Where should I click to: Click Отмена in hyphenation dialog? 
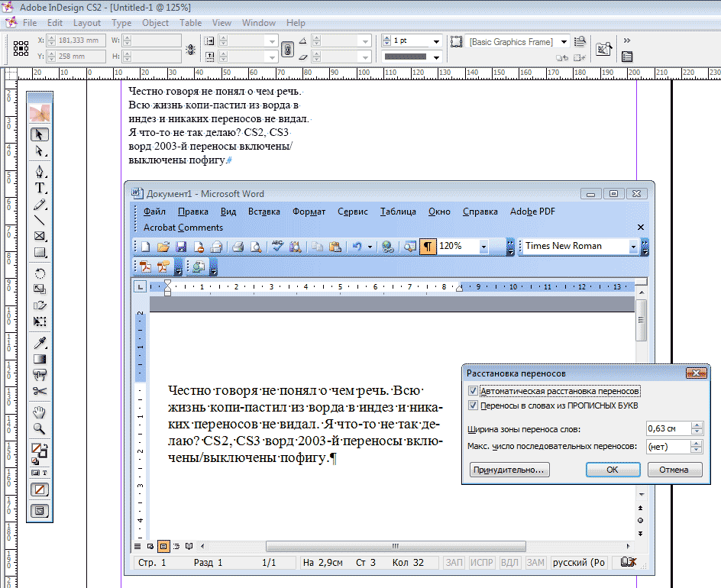click(674, 470)
